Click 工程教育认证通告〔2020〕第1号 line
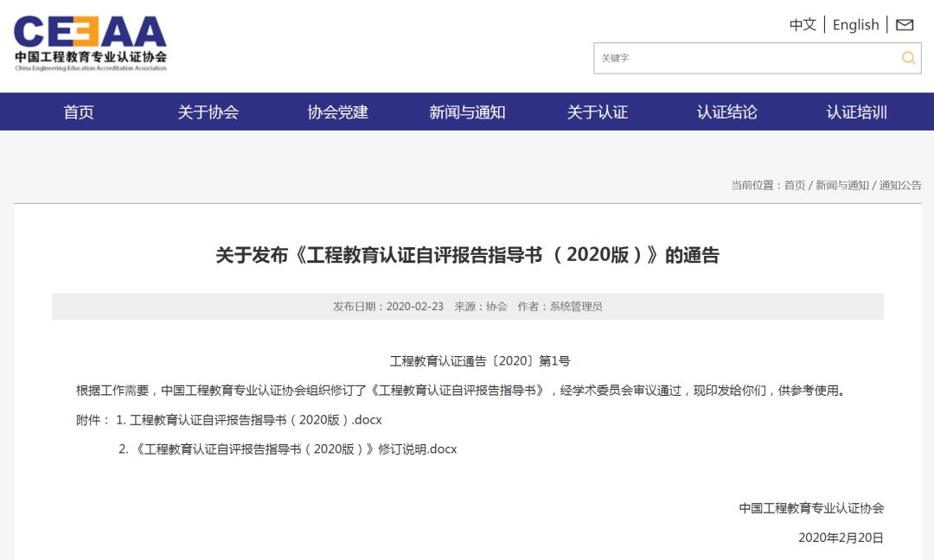The height and width of the screenshot is (560, 934). click(480, 360)
